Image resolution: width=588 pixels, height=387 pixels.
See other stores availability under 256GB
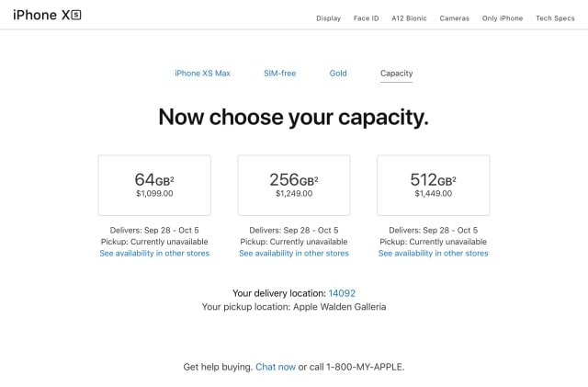pos(294,254)
